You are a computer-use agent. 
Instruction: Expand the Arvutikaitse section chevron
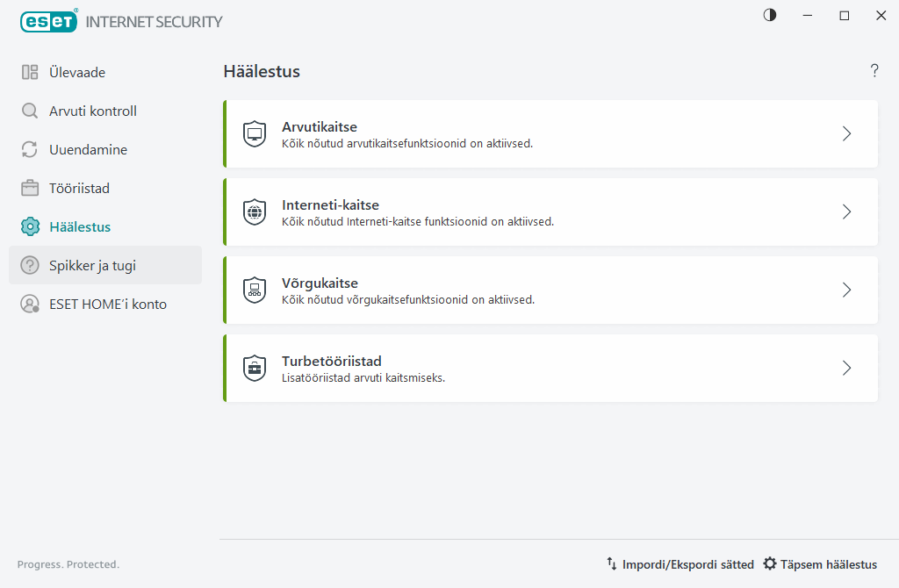coord(846,134)
